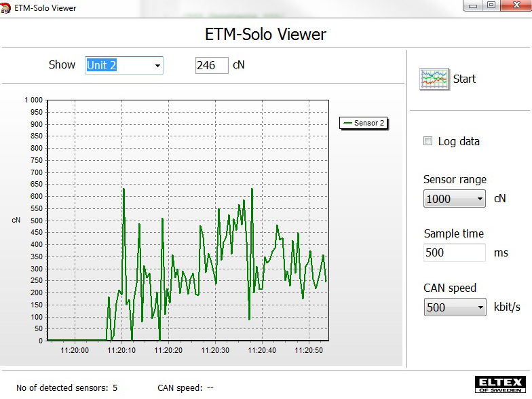Click the 11:20:30 time axis marker
This screenshot has width=532, height=399.
click(x=215, y=350)
